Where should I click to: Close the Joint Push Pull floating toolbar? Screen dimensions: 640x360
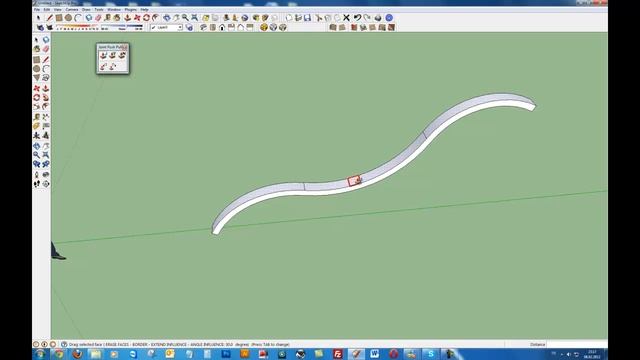click(x=125, y=47)
